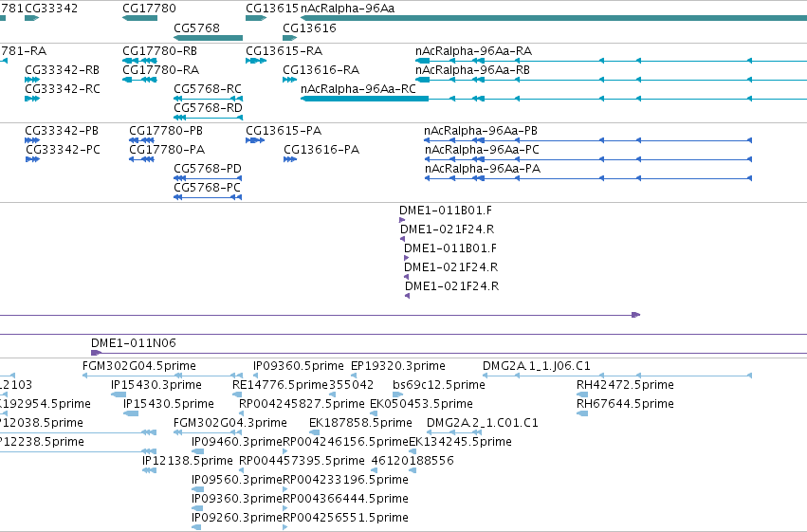
Task: Select transcript CG33342-RB
Action: click(63, 70)
